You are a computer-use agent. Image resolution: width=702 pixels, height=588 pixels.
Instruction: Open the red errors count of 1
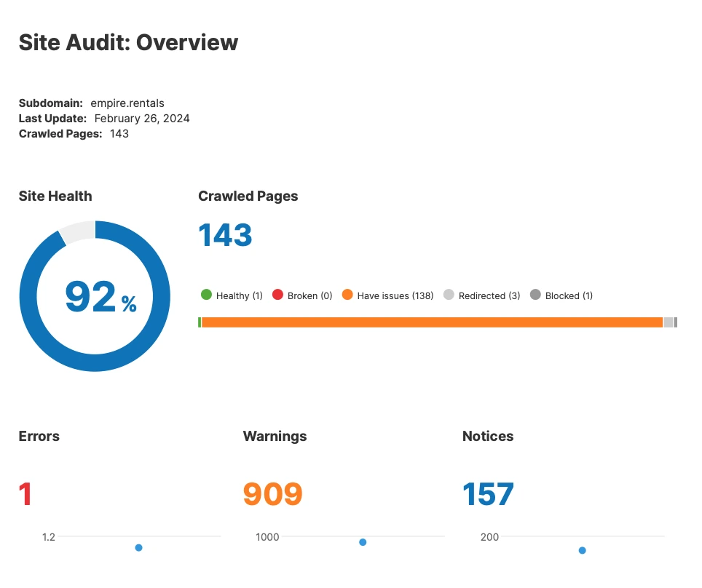(x=26, y=494)
